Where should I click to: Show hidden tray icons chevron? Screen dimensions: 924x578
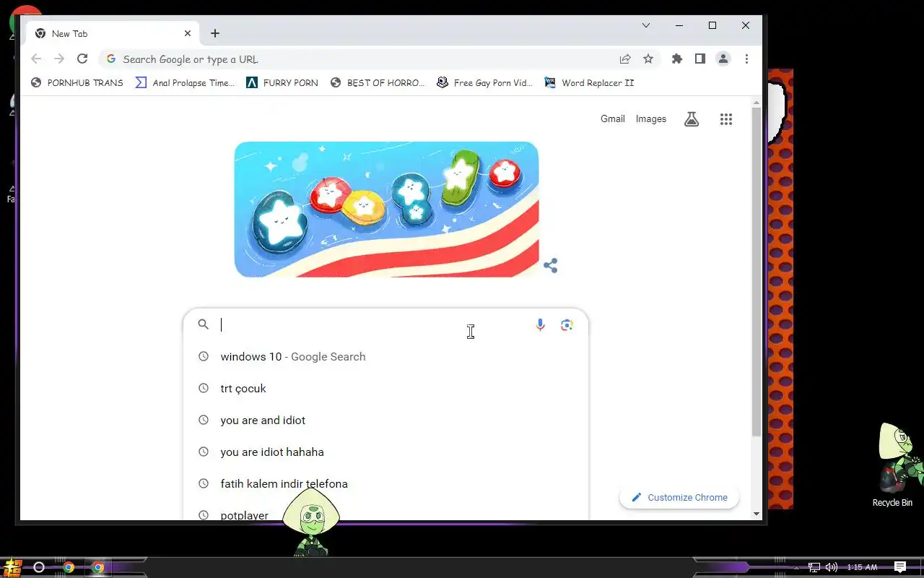coord(798,567)
